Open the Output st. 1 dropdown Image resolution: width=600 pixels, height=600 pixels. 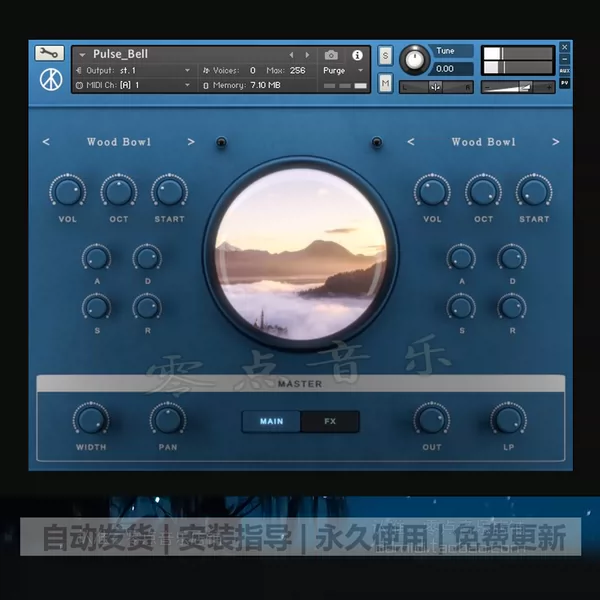(187, 70)
